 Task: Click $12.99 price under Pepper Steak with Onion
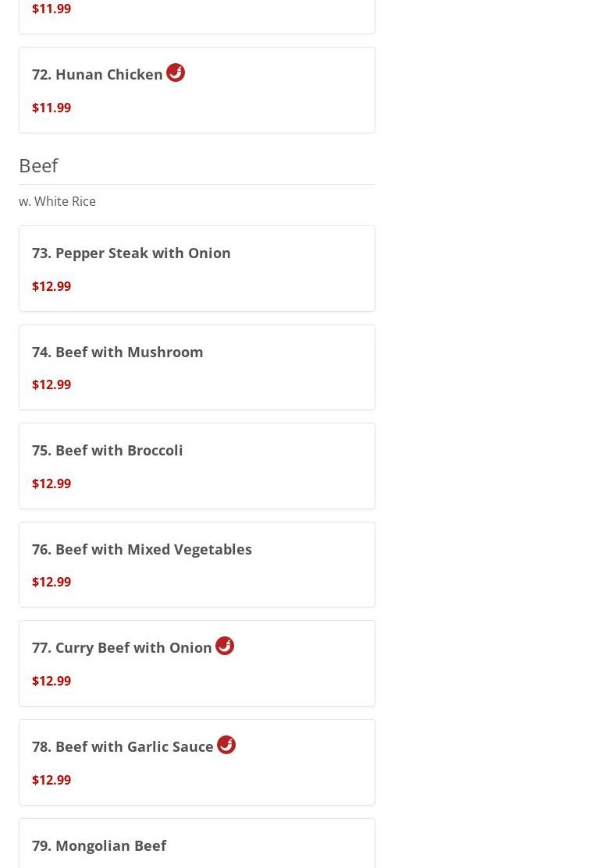pyautogui.click(x=52, y=286)
